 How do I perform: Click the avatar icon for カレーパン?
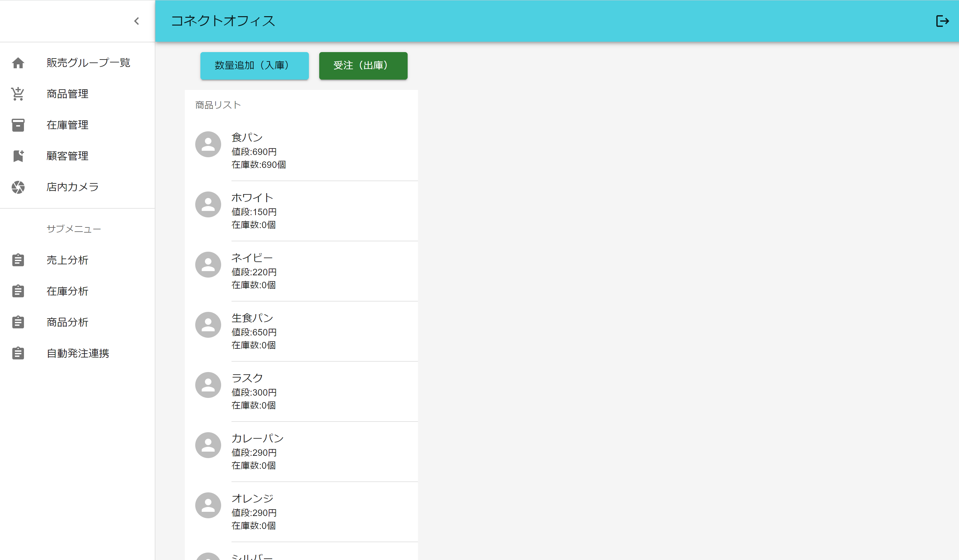[208, 445]
